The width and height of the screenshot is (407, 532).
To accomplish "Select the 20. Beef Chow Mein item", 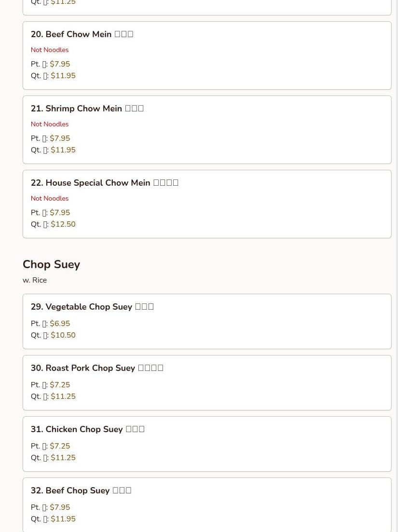I will point(207,55).
